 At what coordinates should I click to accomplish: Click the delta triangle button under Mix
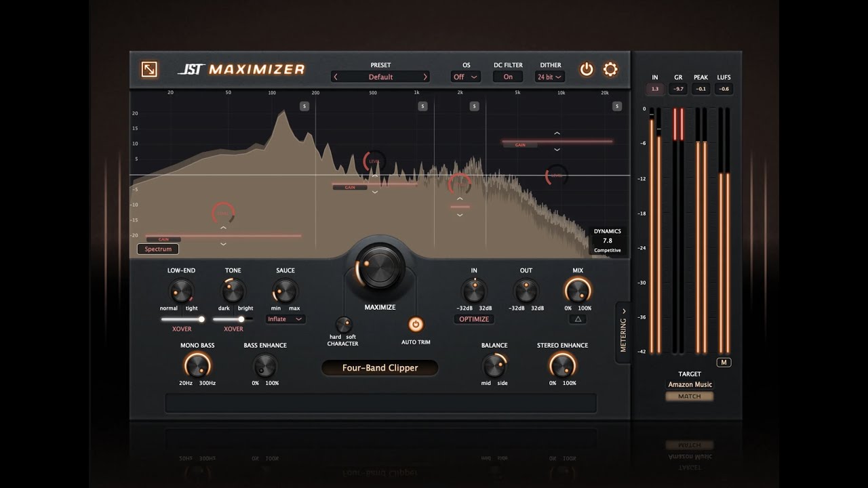[x=578, y=319]
